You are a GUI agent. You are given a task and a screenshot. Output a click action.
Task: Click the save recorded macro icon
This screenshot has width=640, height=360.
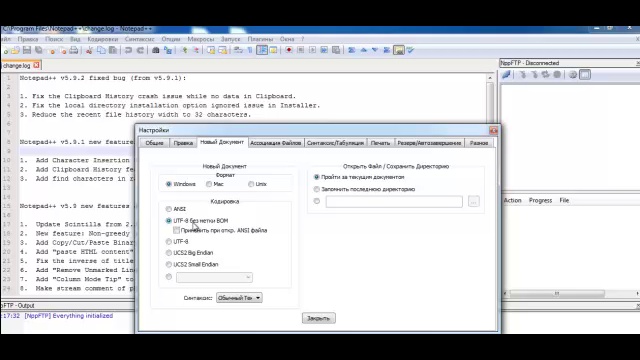coord(336,50)
